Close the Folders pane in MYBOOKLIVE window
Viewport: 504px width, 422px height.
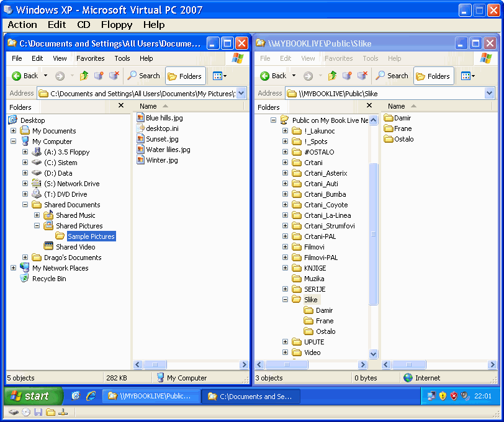pos(369,105)
